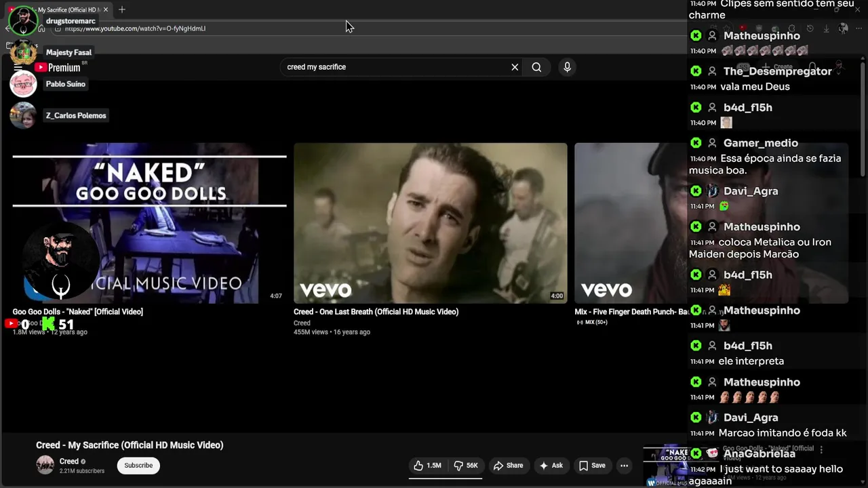Open Goo Goo Dolls 'Naked' thumbnail
The image size is (868, 488).
point(149,223)
